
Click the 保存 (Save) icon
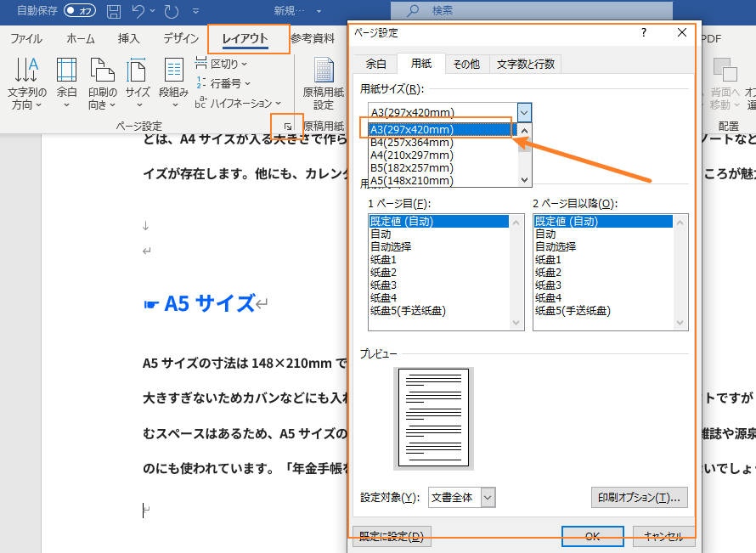114,10
